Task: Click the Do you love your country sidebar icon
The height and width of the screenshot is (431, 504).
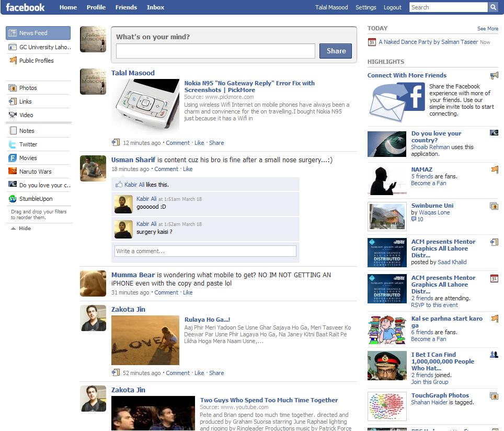Action: point(13,184)
